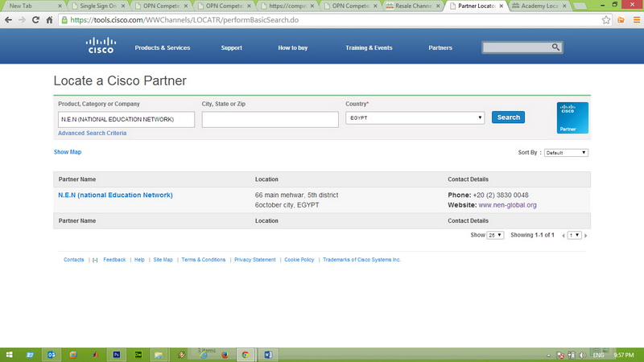Collapse footer with the [-] toggle
Screen dimensions: 644x362
(x=95, y=260)
